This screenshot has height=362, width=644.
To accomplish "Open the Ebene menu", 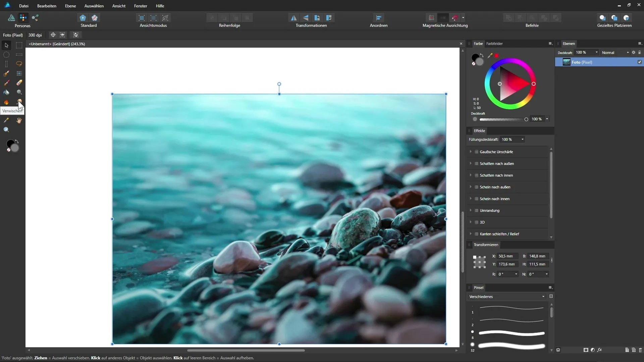I will pyautogui.click(x=70, y=6).
